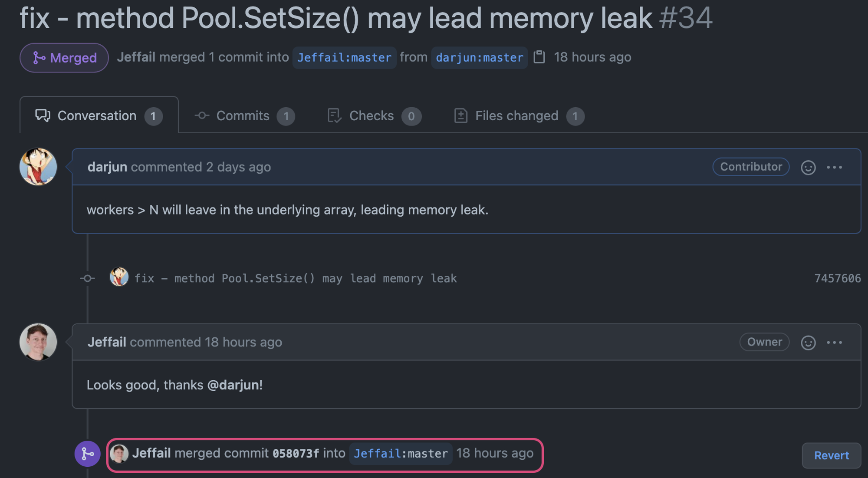Click small darjun avatar beside commit message

[119, 277]
